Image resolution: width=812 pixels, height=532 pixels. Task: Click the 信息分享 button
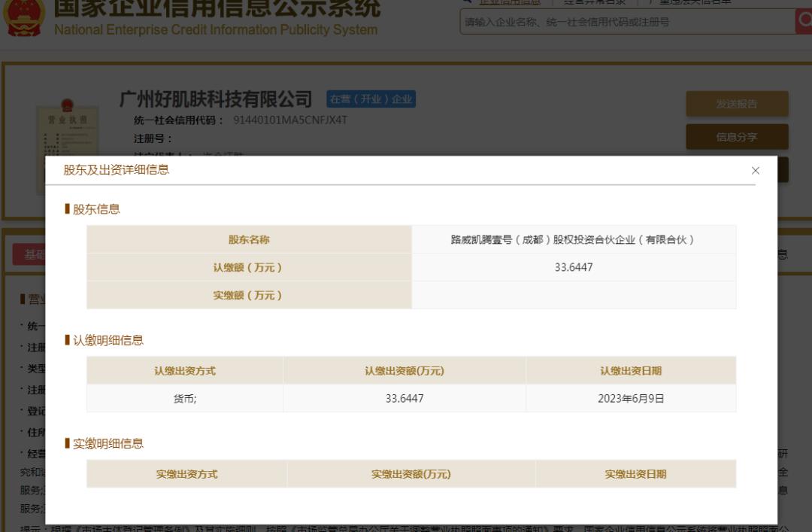[x=737, y=137]
